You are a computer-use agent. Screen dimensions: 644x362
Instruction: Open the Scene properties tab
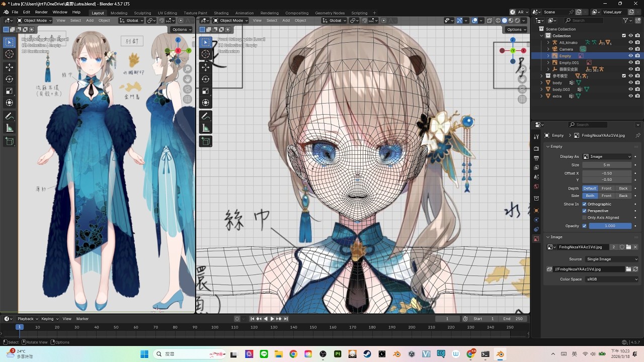point(536,177)
